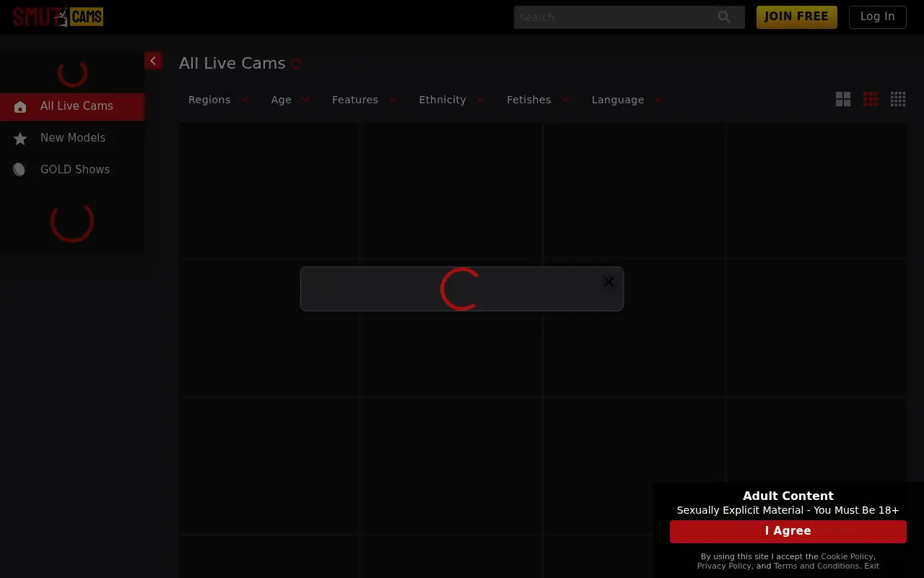Close the loading popup dialog
Viewport: 924px width, 578px height.
(609, 282)
